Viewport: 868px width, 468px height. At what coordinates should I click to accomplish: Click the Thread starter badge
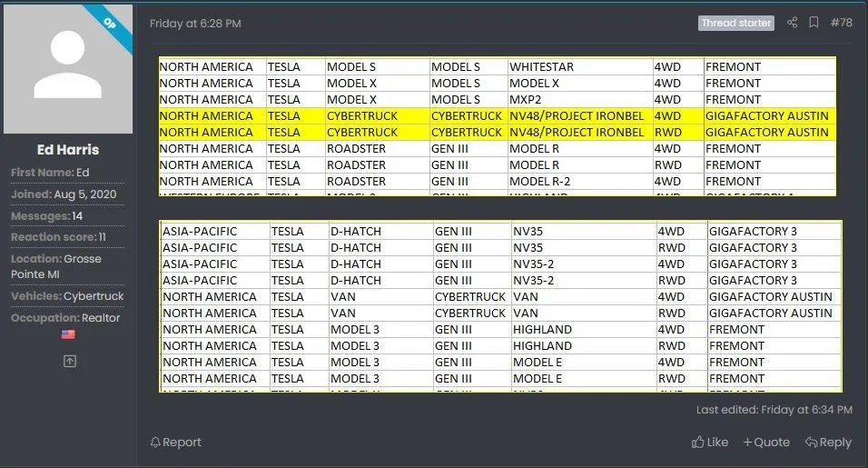click(735, 23)
